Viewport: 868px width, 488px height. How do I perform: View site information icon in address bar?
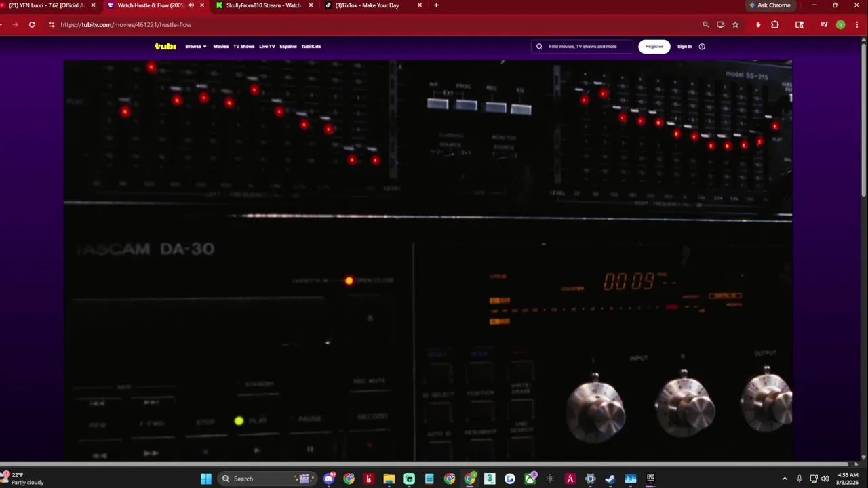point(52,24)
